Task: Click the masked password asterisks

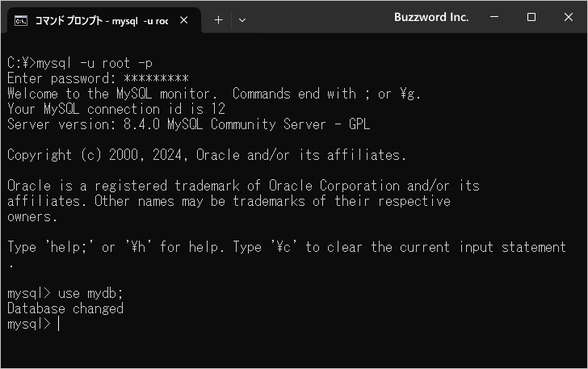Action: [156, 78]
